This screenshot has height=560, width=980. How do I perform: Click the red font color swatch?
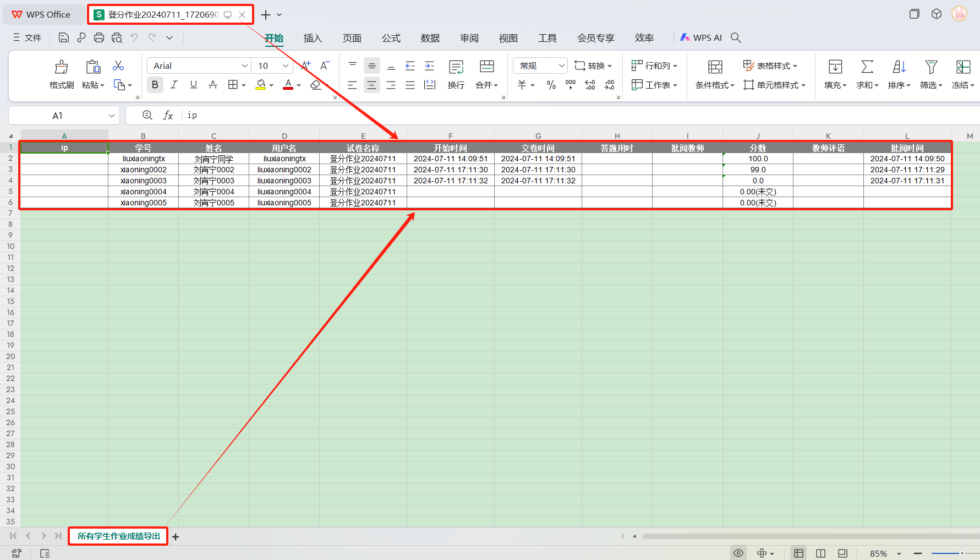(288, 85)
